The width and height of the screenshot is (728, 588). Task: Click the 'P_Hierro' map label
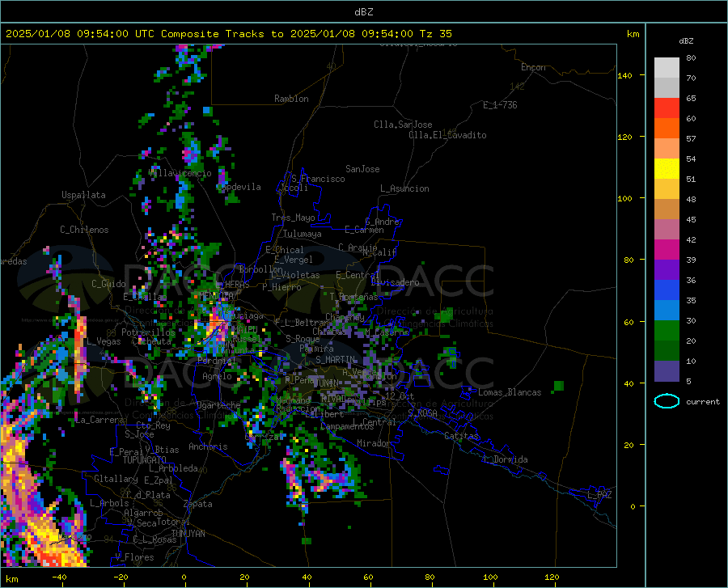[x=281, y=287]
